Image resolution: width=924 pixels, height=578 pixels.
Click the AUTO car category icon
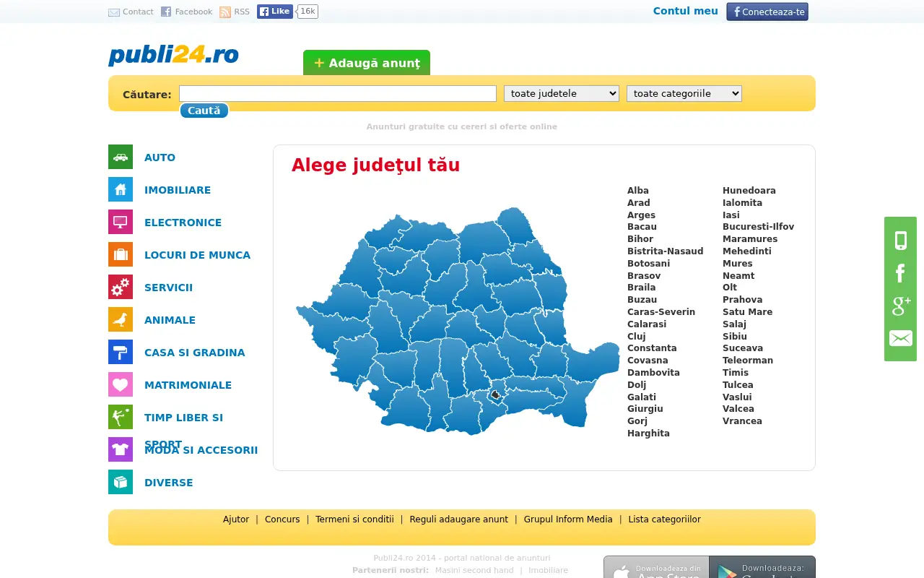point(121,157)
